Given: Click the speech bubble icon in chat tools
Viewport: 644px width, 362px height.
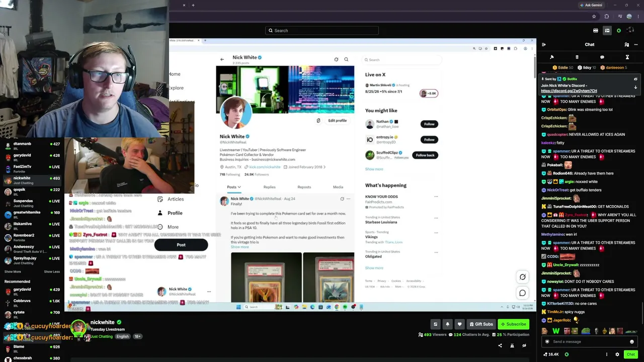Looking at the screenshot, I should pos(602,57).
